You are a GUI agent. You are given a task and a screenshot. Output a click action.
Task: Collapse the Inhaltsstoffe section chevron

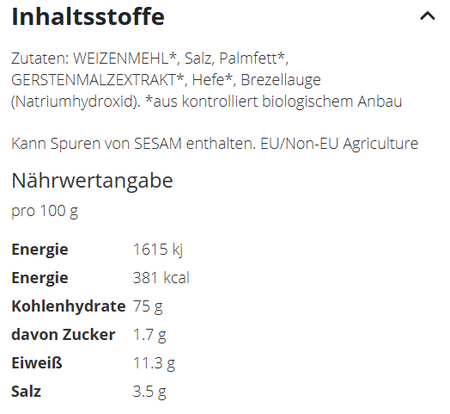coord(427,16)
